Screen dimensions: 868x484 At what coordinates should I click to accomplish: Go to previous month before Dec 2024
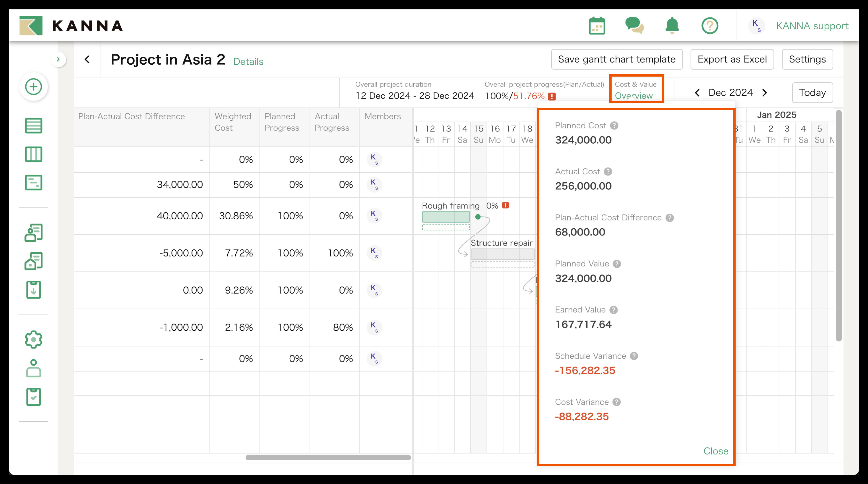pyautogui.click(x=697, y=93)
